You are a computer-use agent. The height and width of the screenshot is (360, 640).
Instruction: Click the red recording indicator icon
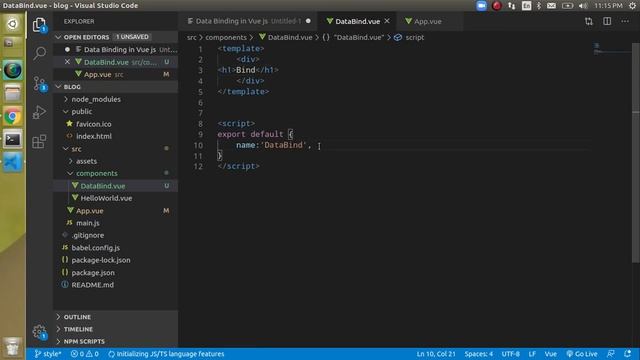[x=496, y=6]
